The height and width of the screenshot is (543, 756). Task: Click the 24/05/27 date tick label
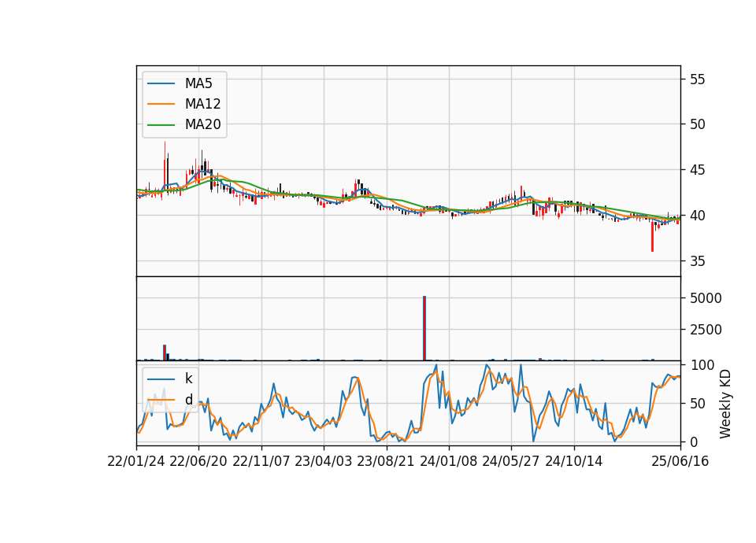[x=510, y=461]
